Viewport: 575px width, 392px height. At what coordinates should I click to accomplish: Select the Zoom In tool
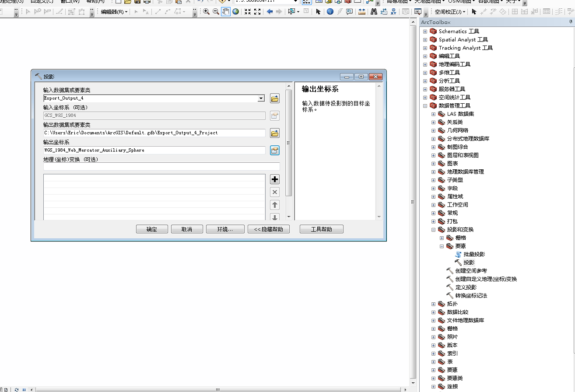[206, 12]
